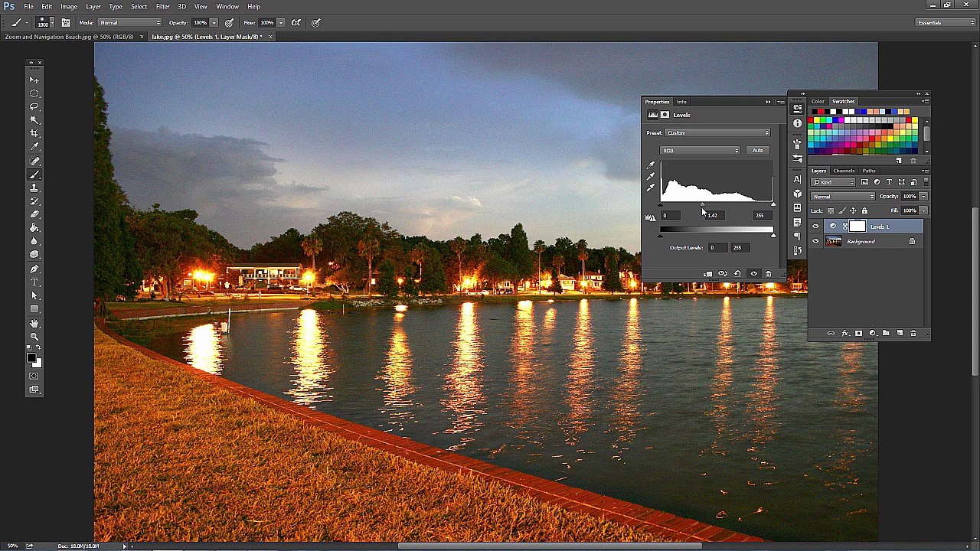Click the gray point eyedropper in Levels
980x551 pixels.
tap(651, 177)
